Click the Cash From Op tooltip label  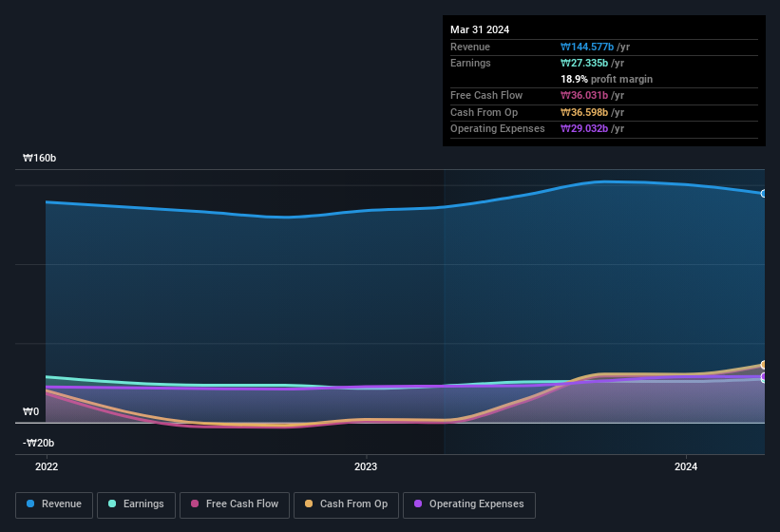point(484,112)
